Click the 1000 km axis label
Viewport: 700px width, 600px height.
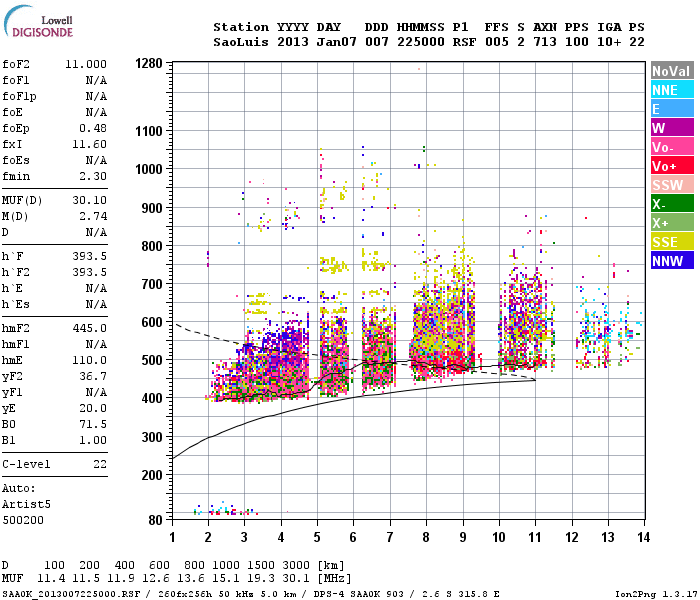click(x=149, y=169)
